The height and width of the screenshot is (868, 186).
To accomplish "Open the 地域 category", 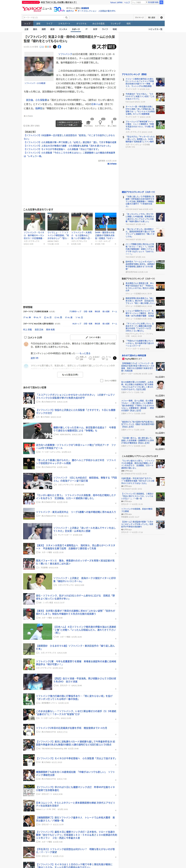I will [114, 29].
